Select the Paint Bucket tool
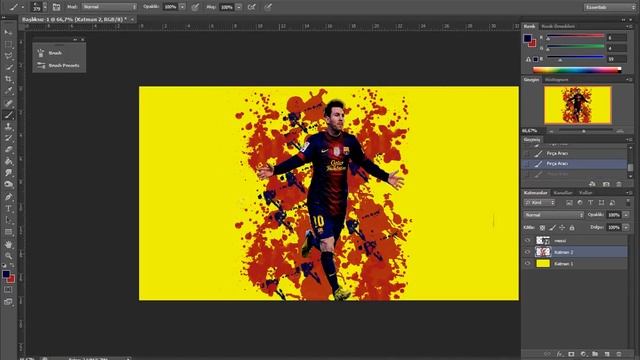This screenshot has height=360, width=640. [8, 161]
